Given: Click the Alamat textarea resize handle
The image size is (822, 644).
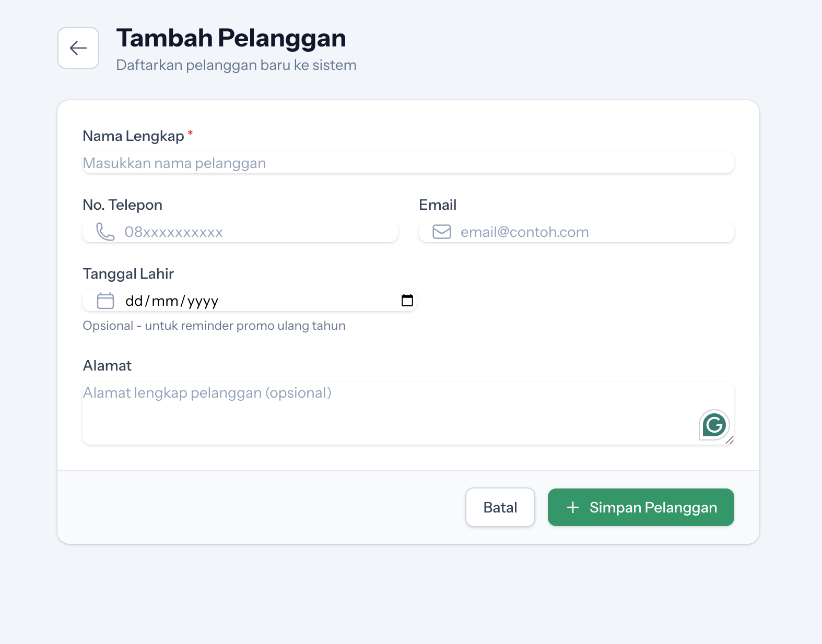Looking at the screenshot, I should tap(730, 440).
